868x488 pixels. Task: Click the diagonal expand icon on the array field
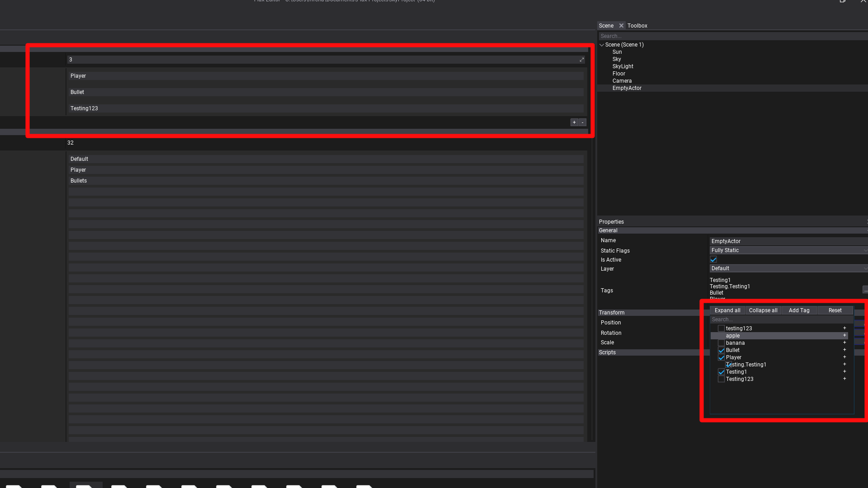click(581, 59)
